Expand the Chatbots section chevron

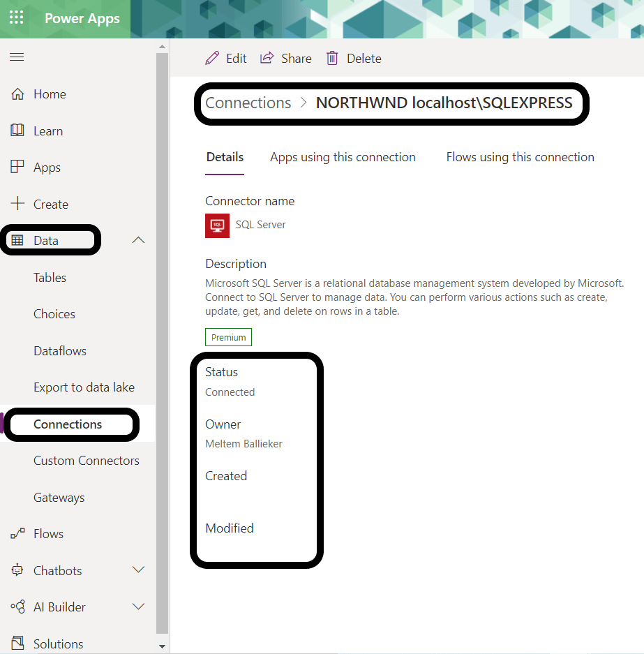[139, 570]
